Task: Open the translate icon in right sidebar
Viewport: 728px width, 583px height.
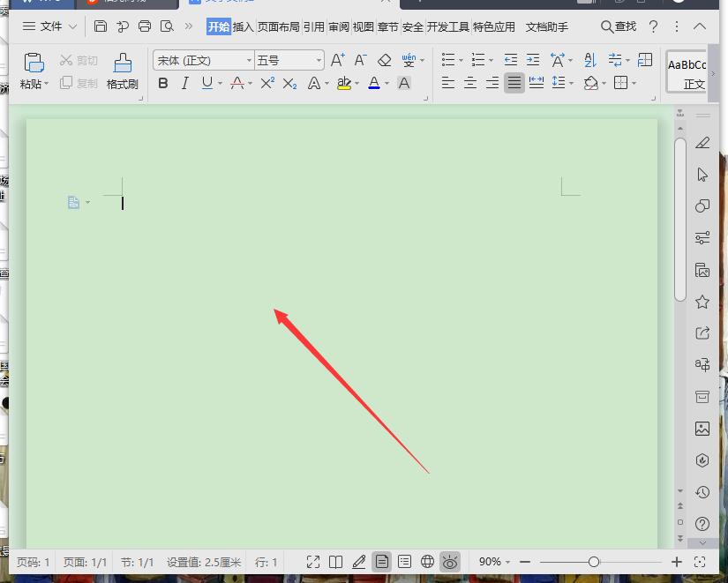Action: [702, 364]
